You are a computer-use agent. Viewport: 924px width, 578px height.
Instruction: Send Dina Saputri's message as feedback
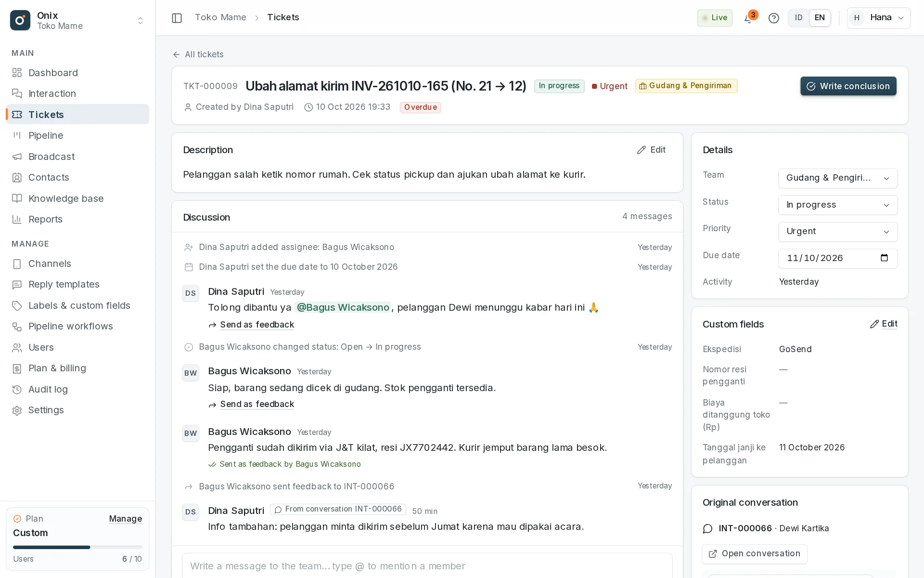252,325
